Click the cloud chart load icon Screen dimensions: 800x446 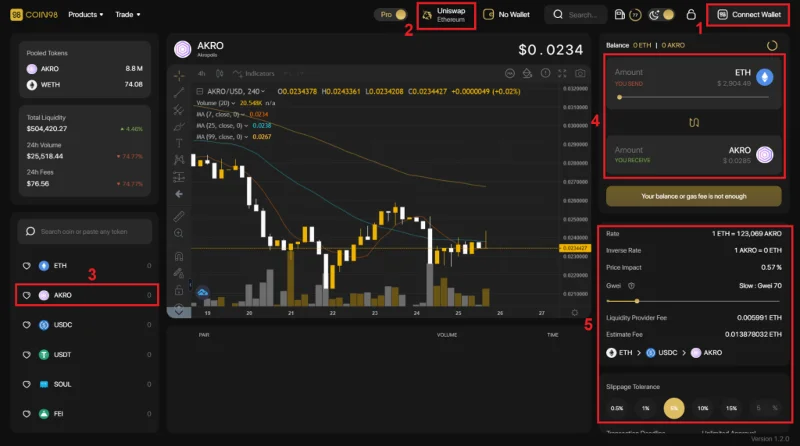tap(203, 292)
